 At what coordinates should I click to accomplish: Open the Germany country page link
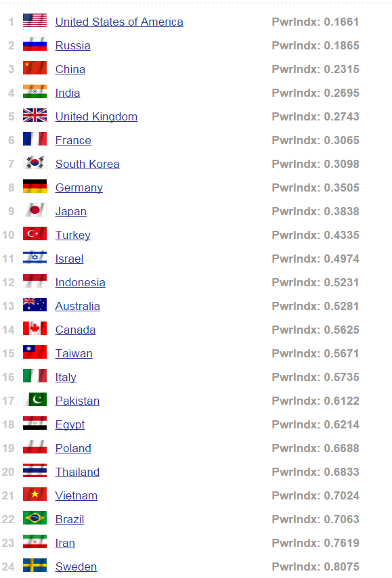click(79, 187)
